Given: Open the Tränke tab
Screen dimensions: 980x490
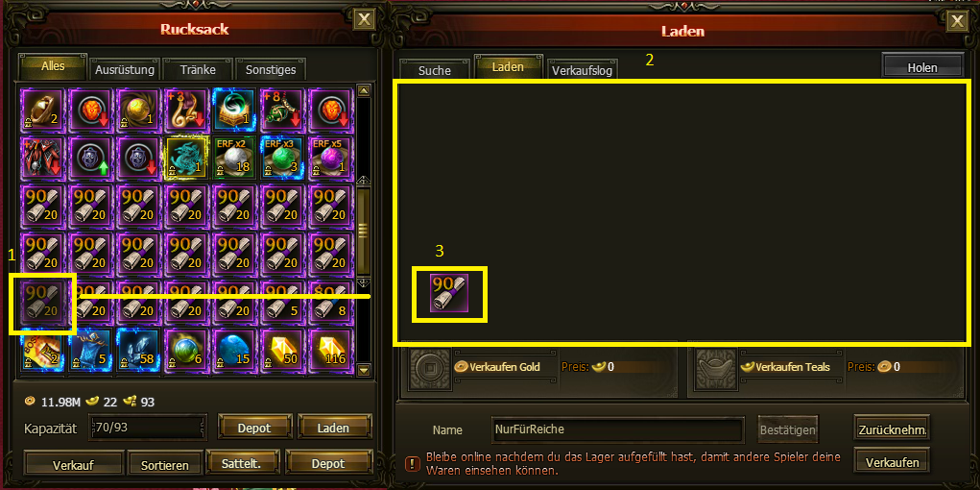Looking at the screenshot, I should coord(198,69).
